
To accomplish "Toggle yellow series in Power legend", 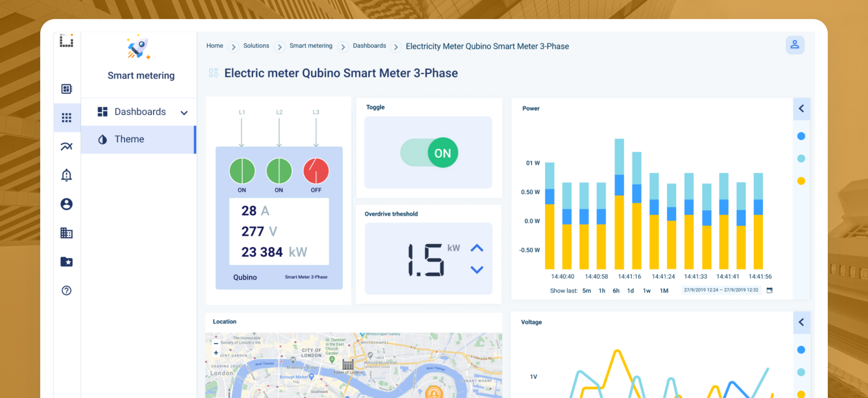I will pos(801,181).
